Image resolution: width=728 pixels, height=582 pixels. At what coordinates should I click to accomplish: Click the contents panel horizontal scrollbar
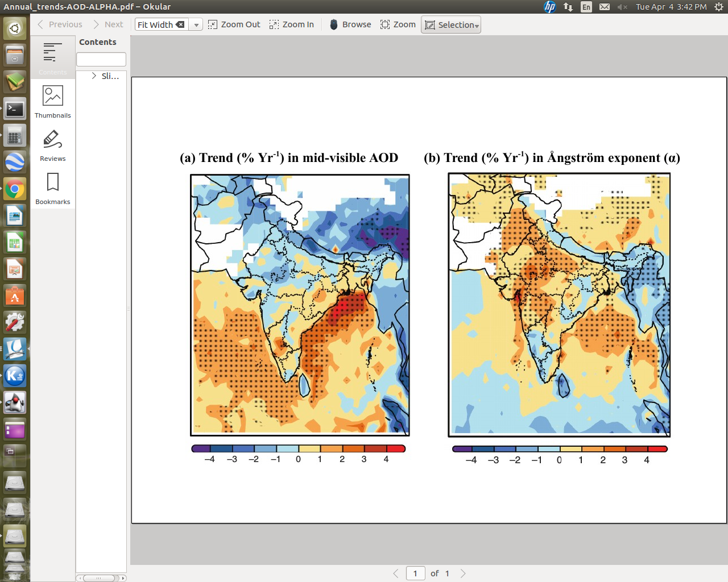click(x=101, y=578)
